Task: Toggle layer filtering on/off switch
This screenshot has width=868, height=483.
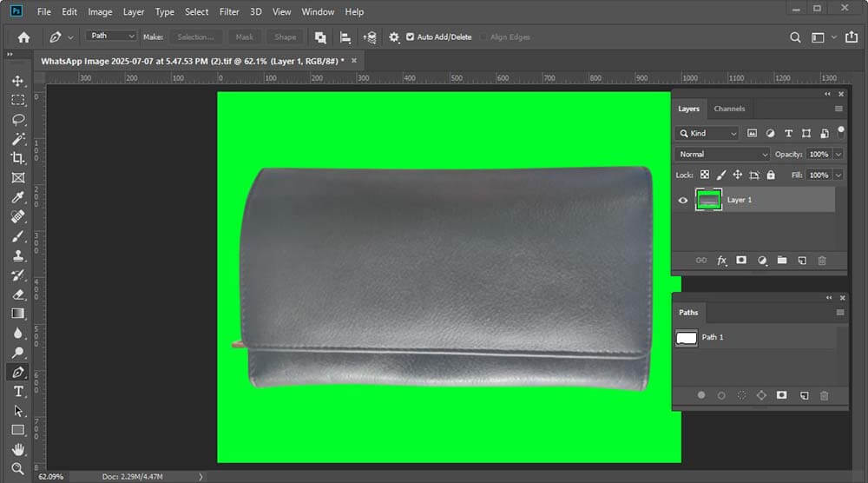Action: 840,132
